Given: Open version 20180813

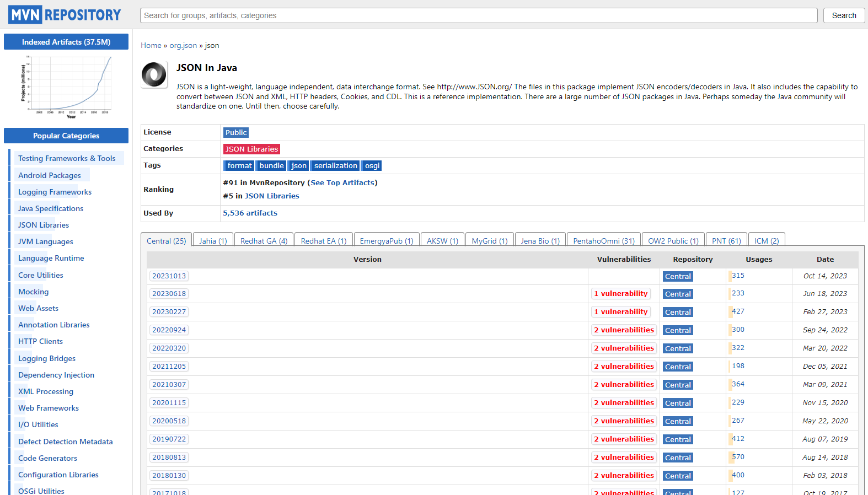Looking at the screenshot, I should point(169,457).
